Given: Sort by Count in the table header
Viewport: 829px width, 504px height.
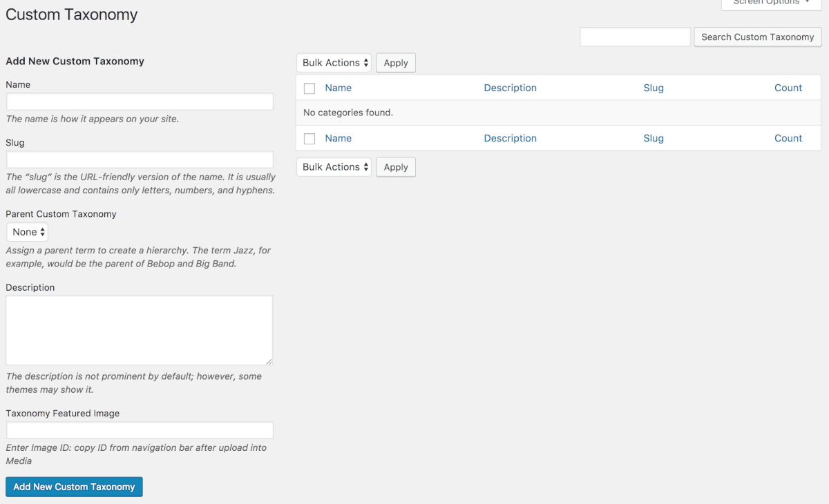Looking at the screenshot, I should 788,88.
